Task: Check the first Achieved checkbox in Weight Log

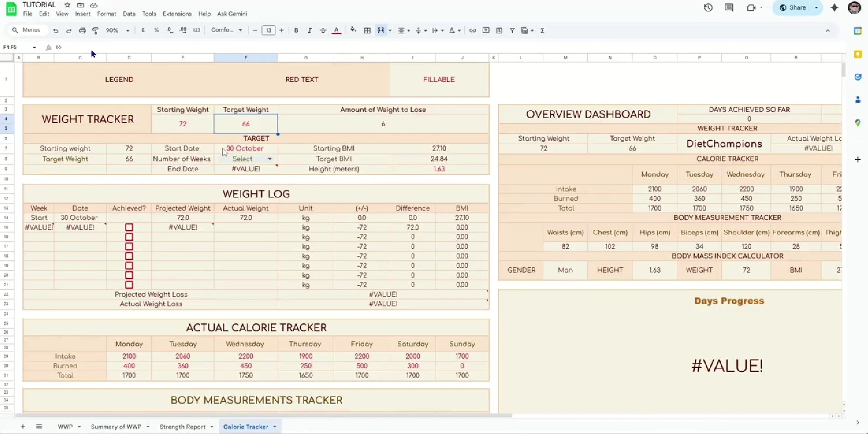Action: click(x=129, y=227)
